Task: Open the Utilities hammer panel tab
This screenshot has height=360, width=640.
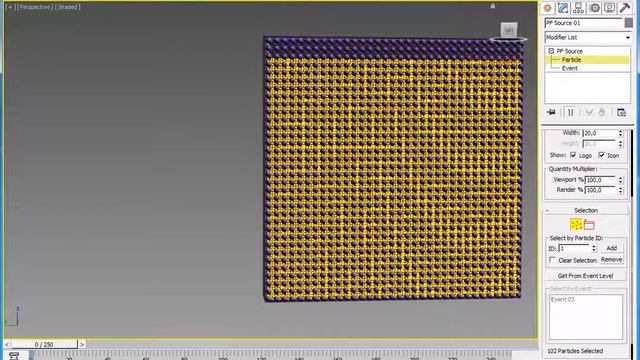Action: 624,8
